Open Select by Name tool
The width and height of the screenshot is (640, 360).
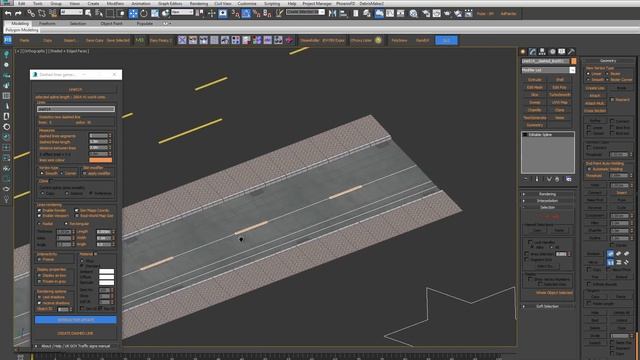tap(99, 13)
